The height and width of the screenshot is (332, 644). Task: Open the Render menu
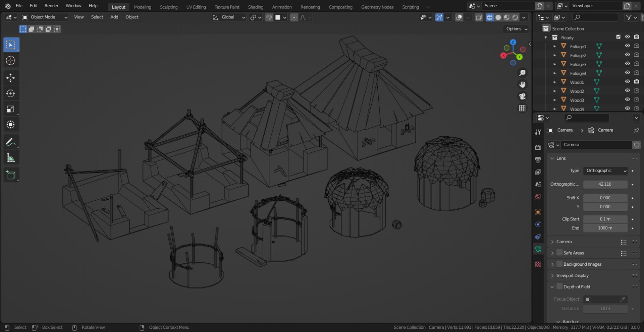pos(51,6)
